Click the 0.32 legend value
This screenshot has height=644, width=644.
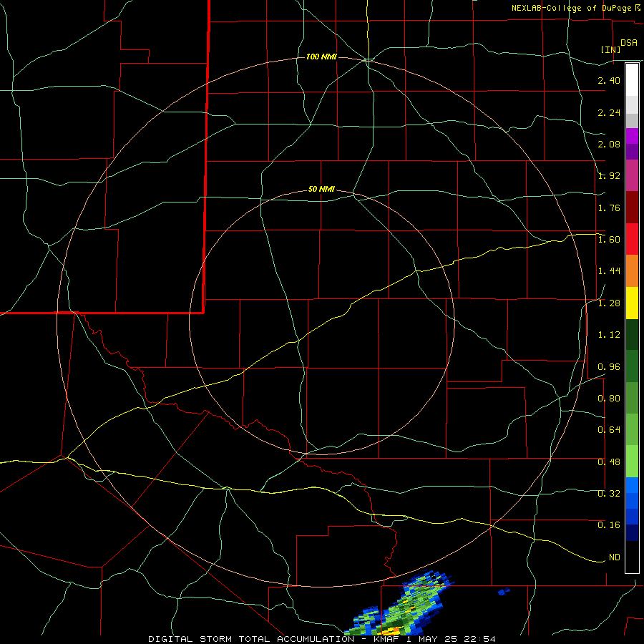(x=609, y=494)
